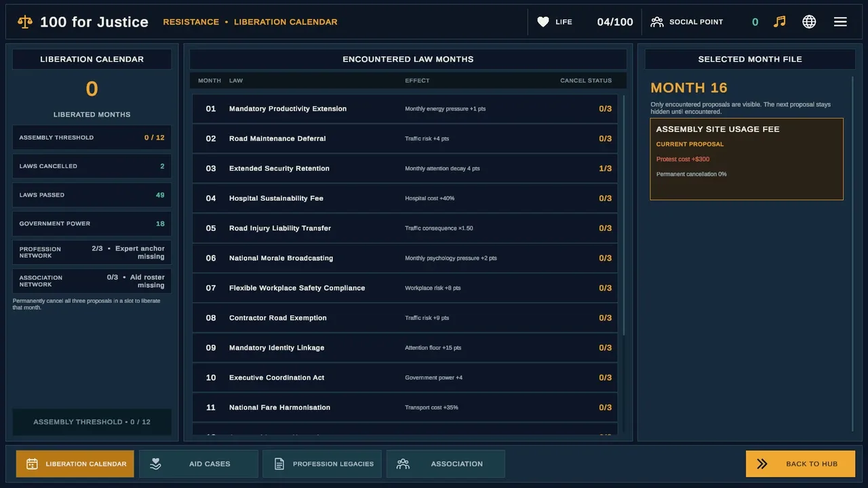Select National Fare Harmonisation law row
The image size is (868, 488).
click(x=405, y=407)
